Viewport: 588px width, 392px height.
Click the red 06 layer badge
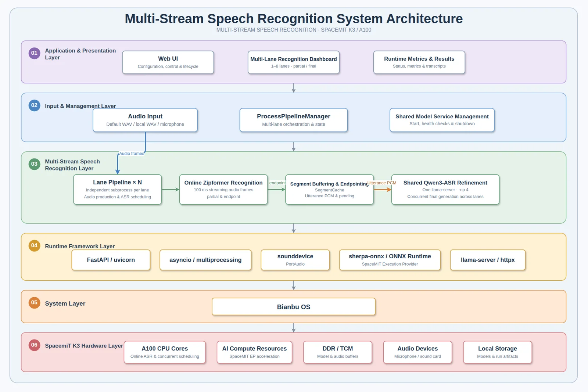(34, 345)
